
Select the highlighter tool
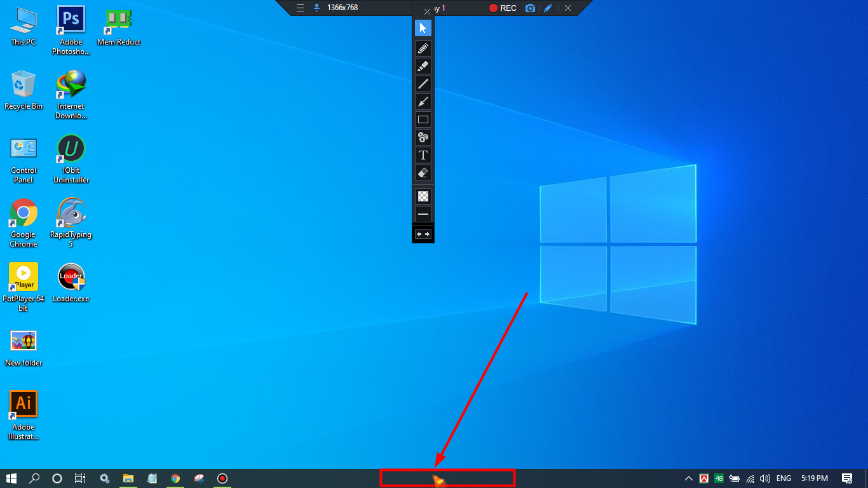(x=423, y=65)
